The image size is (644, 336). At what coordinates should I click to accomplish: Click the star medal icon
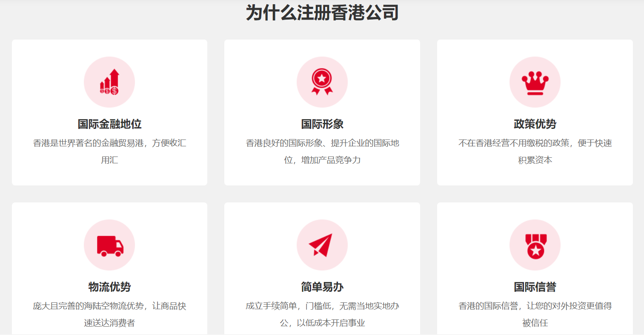coord(535,245)
